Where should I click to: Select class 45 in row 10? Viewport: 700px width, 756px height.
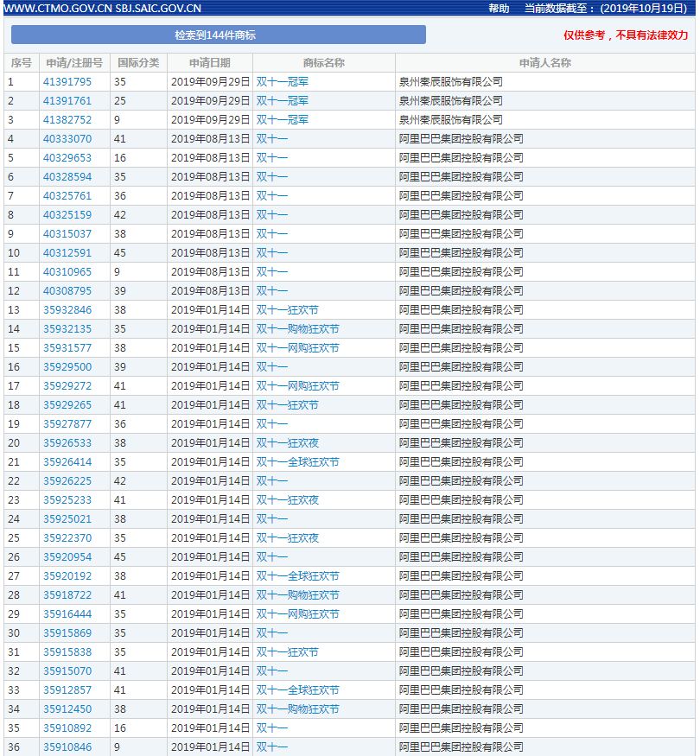point(120,252)
